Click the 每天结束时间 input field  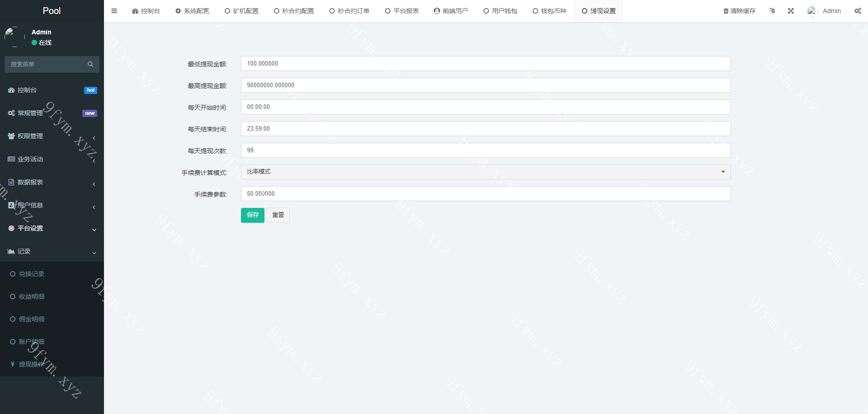pos(486,128)
